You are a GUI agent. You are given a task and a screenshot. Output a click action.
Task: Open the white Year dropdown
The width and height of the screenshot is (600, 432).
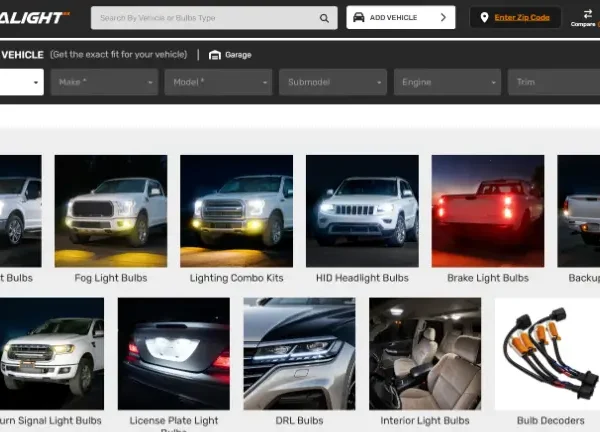point(22,82)
